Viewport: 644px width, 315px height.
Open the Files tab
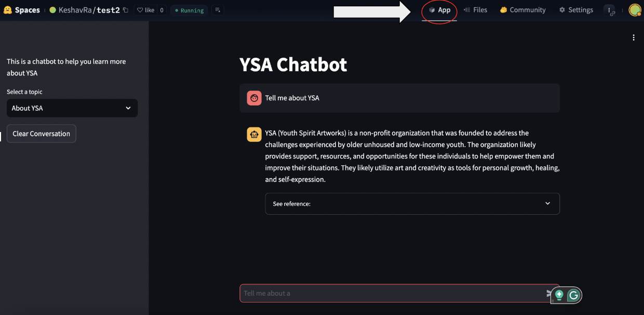point(475,10)
